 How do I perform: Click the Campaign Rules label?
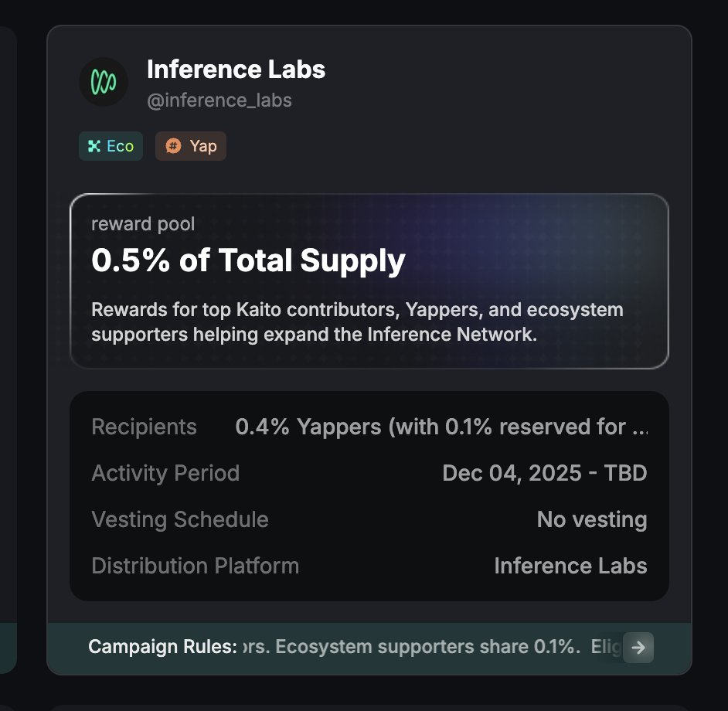pyautogui.click(x=162, y=646)
